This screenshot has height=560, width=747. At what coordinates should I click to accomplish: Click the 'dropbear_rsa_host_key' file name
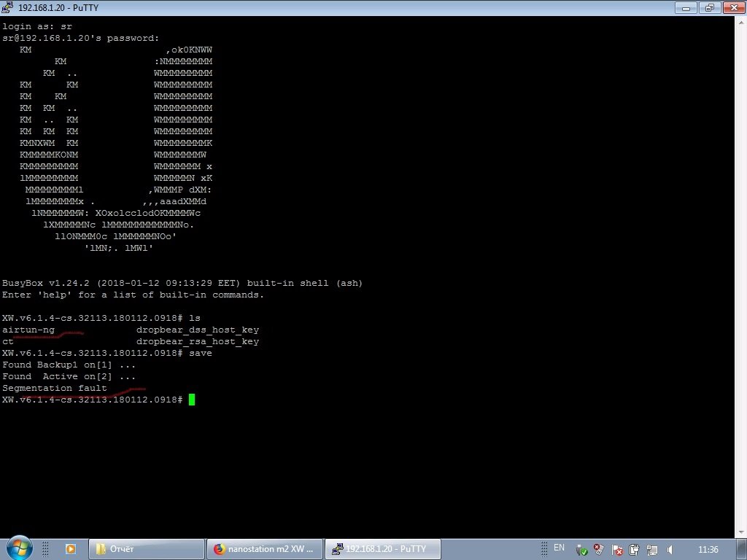click(198, 341)
